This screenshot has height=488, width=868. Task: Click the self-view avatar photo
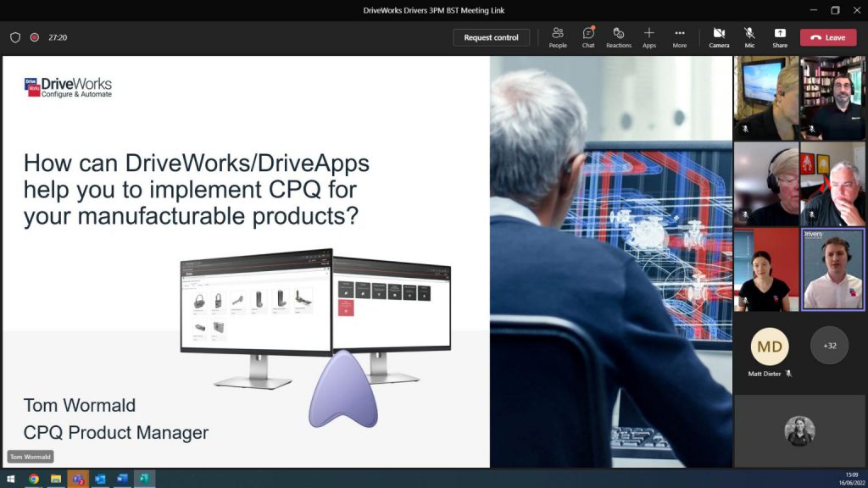(799, 431)
